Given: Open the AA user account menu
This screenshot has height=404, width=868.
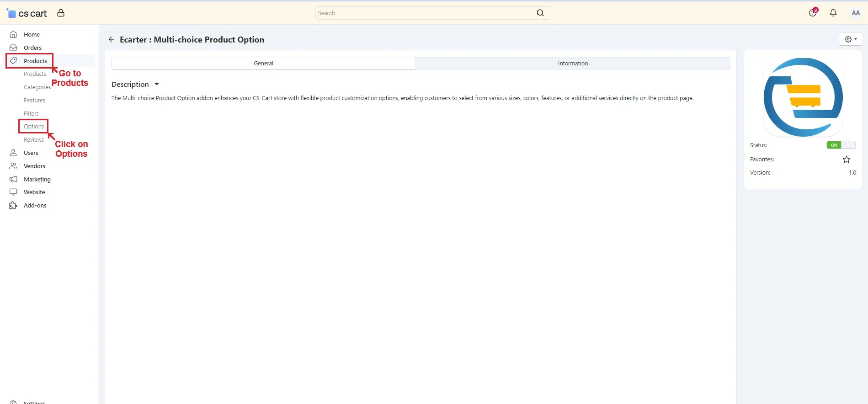Looking at the screenshot, I should [x=856, y=13].
